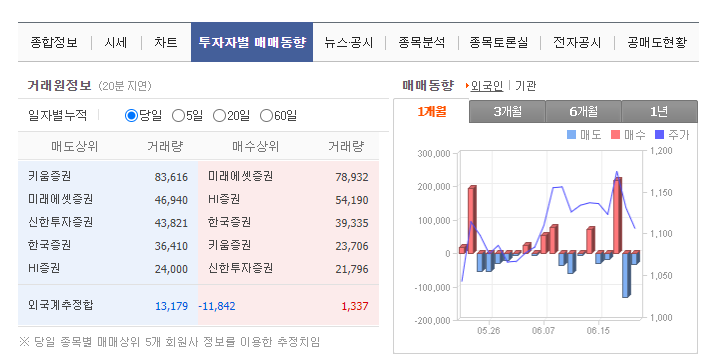Click the tallest red buy bar in chart

pyautogui.click(x=618, y=215)
